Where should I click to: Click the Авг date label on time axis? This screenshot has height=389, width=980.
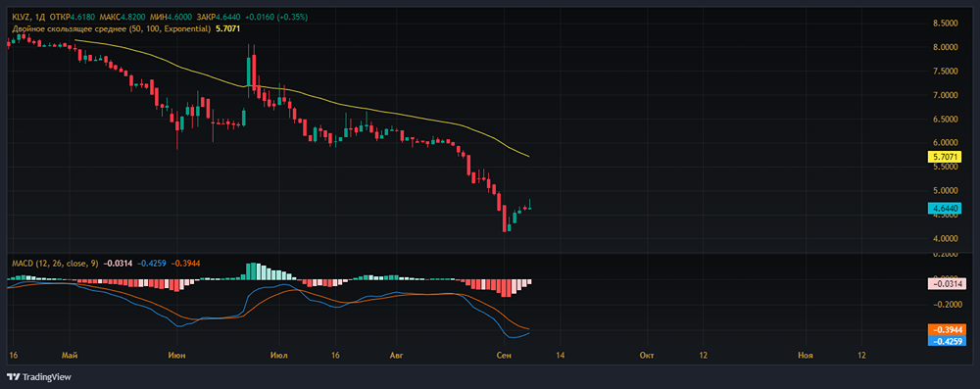coord(396,356)
